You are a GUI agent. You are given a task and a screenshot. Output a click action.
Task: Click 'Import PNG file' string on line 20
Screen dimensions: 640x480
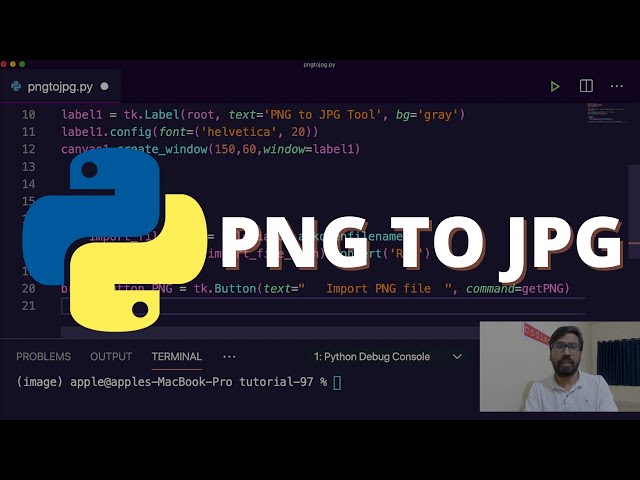[x=378, y=289]
